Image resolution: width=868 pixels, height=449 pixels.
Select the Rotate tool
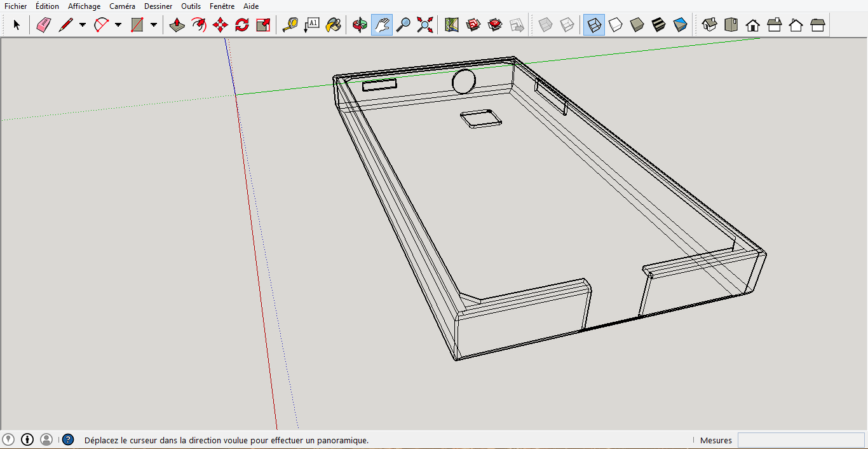(x=242, y=25)
